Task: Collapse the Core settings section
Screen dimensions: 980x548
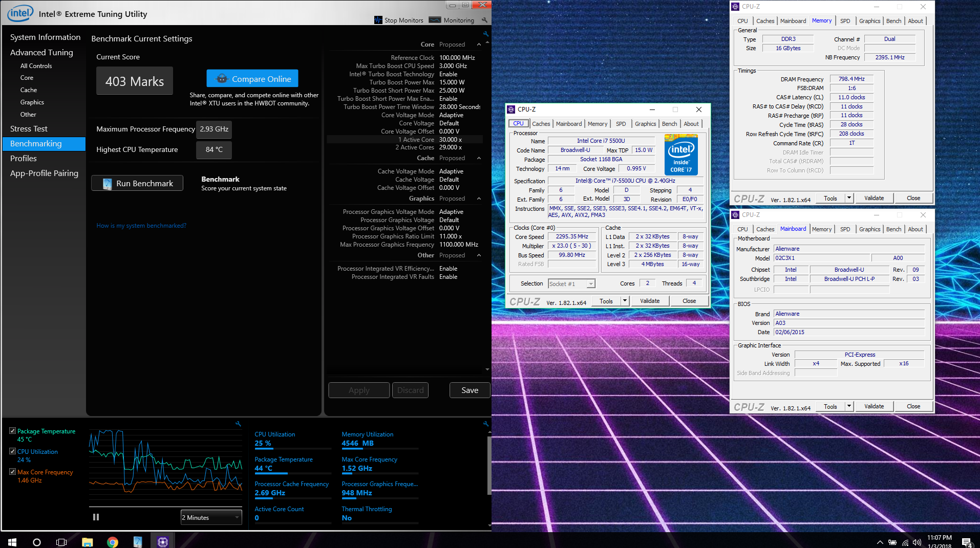Action: click(479, 45)
